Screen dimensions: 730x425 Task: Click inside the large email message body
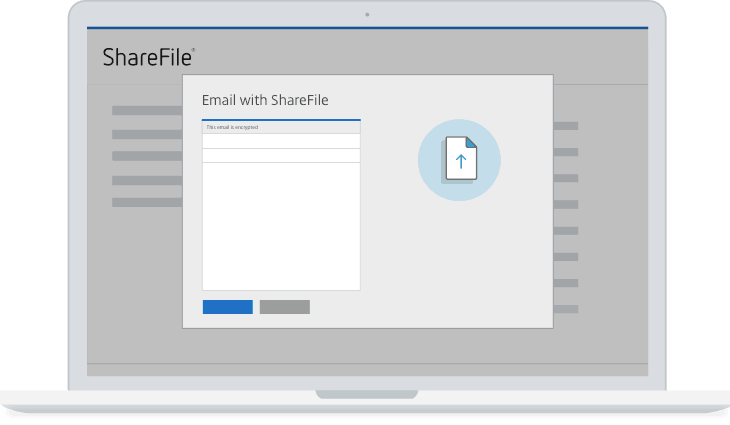click(281, 226)
